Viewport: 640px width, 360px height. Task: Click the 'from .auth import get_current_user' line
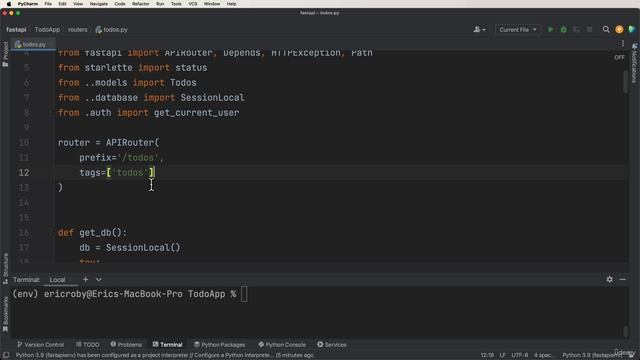click(x=149, y=113)
